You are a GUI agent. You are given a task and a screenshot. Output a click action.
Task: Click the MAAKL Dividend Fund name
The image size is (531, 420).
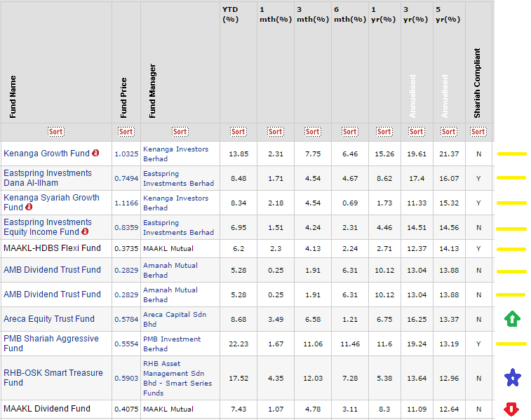click(47, 409)
